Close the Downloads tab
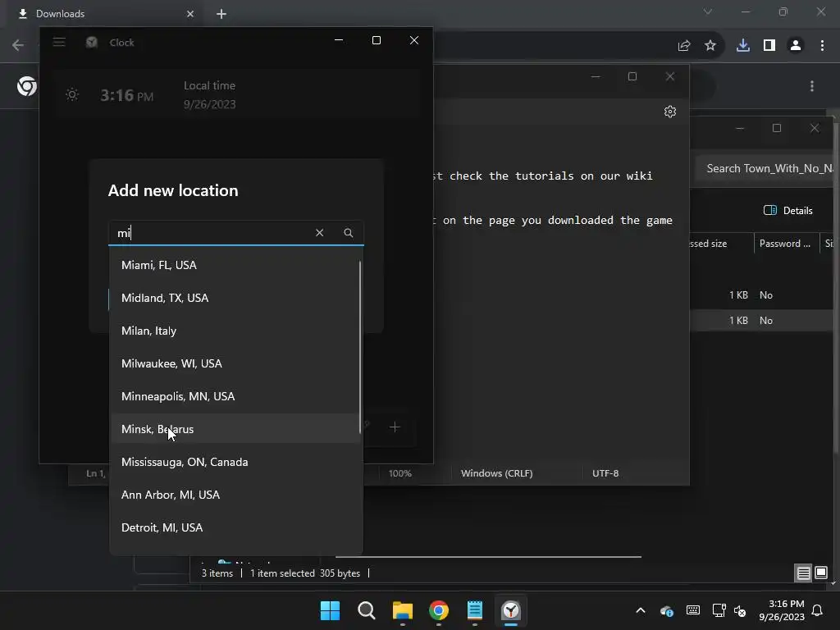 [x=190, y=14]
